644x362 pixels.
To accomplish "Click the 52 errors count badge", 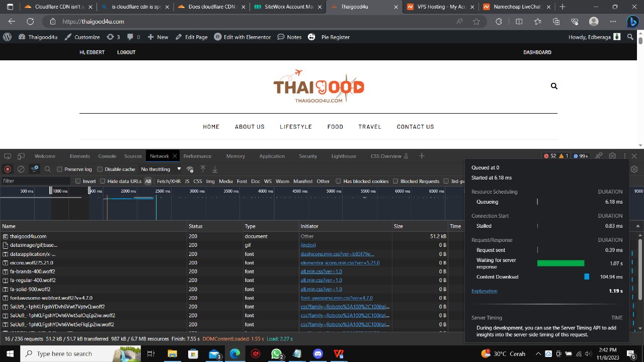I will coord(549,156).
